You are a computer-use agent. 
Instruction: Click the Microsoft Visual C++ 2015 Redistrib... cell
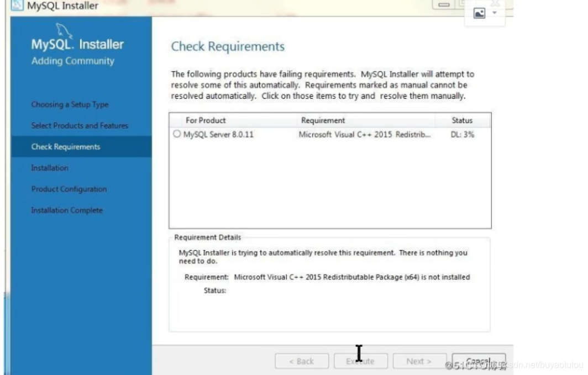point(365,135)
